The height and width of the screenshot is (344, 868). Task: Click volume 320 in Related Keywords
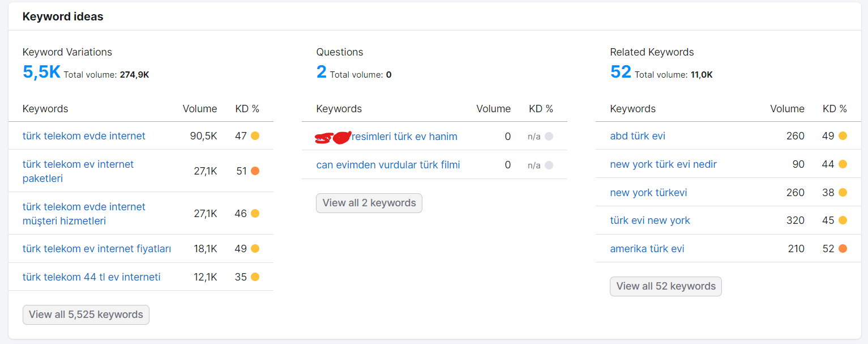[796, 220]
